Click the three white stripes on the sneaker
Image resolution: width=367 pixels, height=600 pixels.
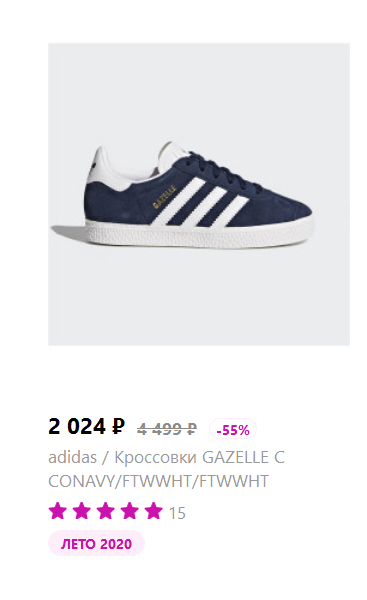pos(199,203)
